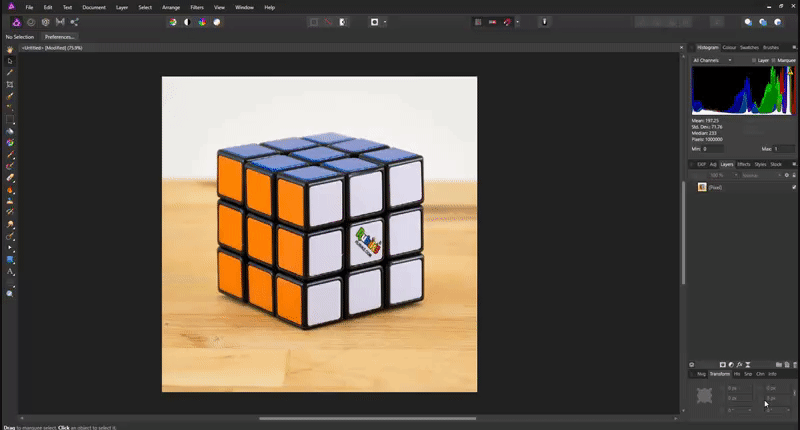This screenshot has height=430, width=800.
Task: Switch to the Liquify persona icon
Action: coord(31,22)
